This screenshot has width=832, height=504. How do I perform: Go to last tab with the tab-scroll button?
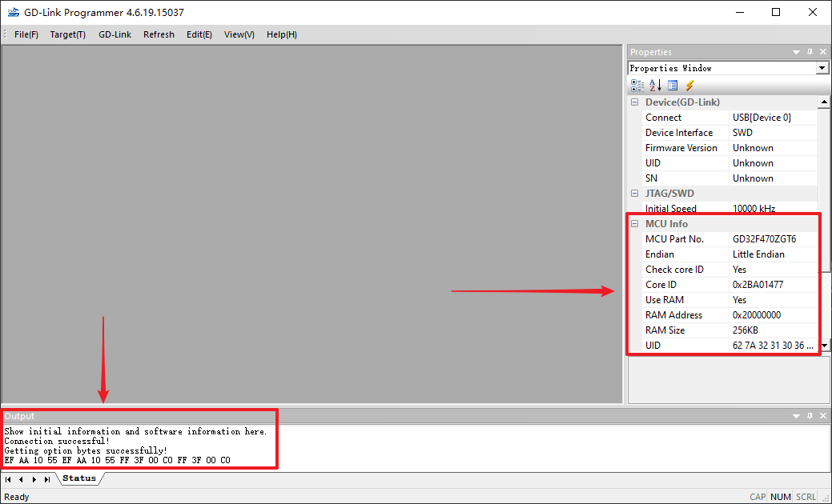tap(47, 479)
